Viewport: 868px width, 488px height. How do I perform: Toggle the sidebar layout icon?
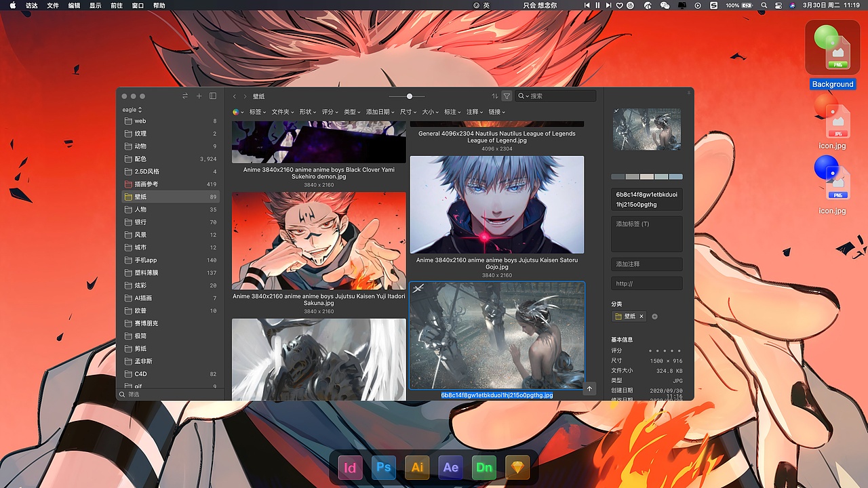coord(213,96)
